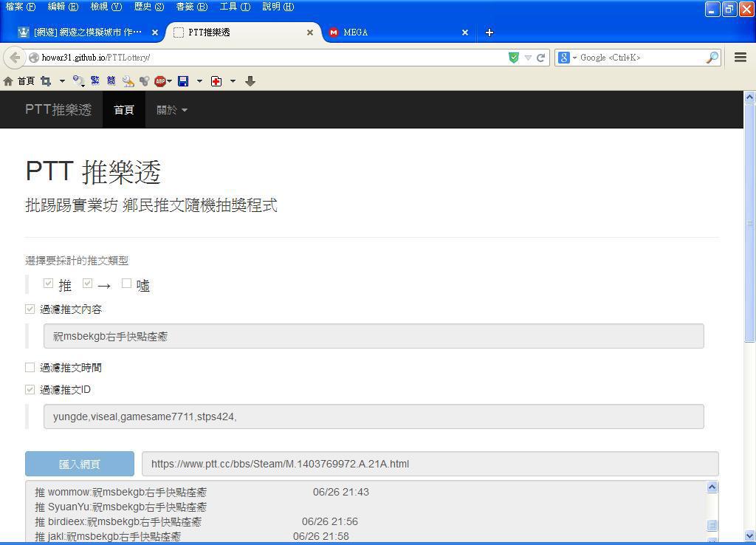Screen dimensions: 756x545
Task: Click the crop screenshot tool icon
Action: (46, 81)
